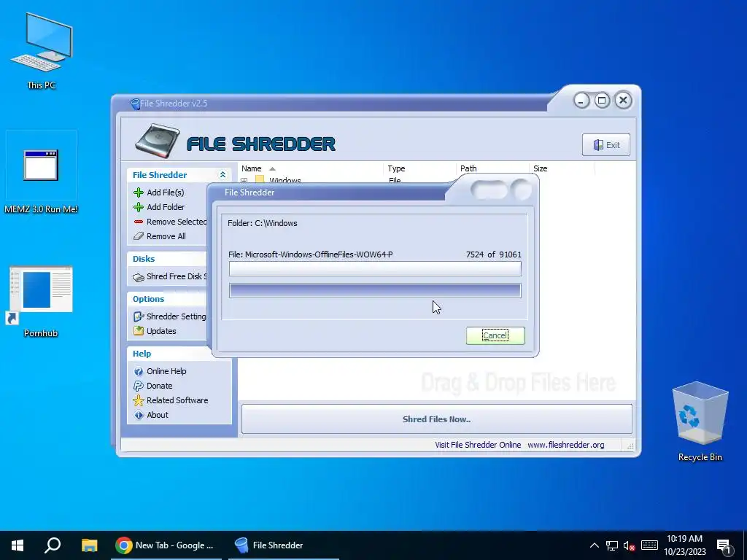Click the Help section header
Screen dimensions: 747x560
point(142,354)
